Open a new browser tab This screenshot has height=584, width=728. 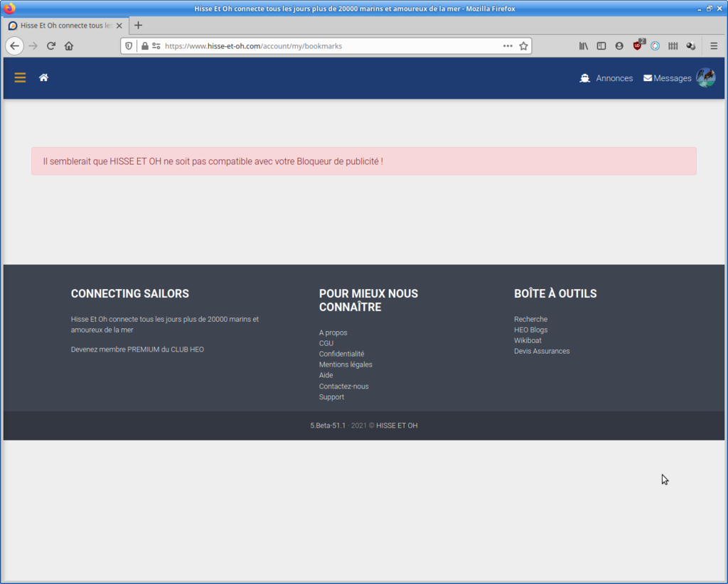pos(139,26)
